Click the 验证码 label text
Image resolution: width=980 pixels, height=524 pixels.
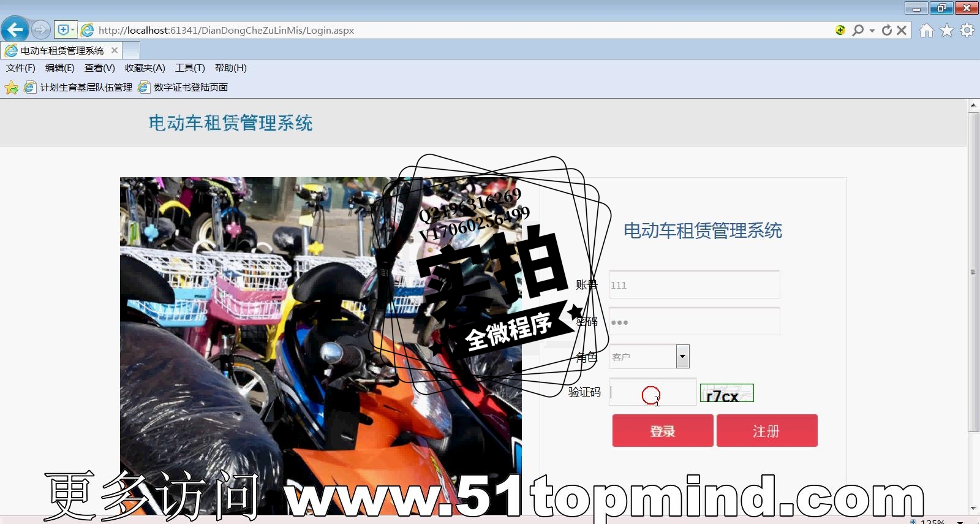[x=584, y=392]
